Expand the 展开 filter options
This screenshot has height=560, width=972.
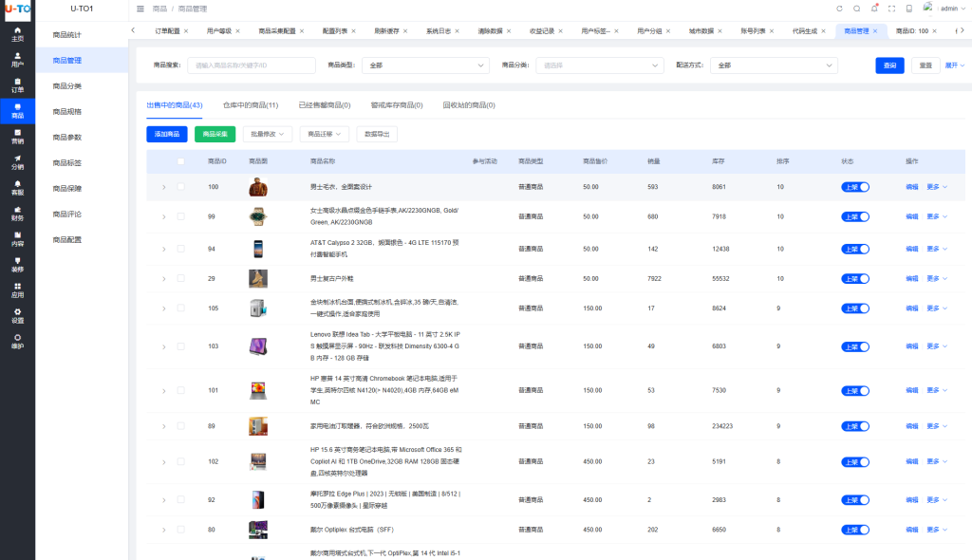[x=955, y=65]
